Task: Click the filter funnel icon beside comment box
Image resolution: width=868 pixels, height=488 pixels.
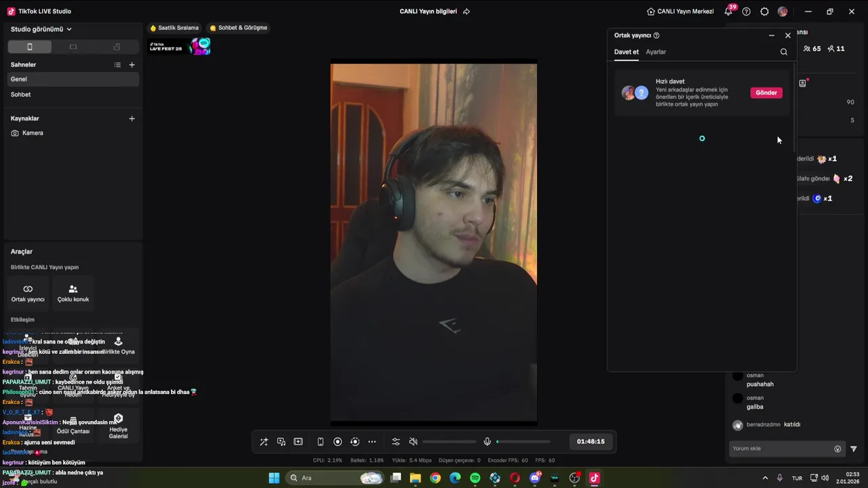Action: [x=854, y=449]
